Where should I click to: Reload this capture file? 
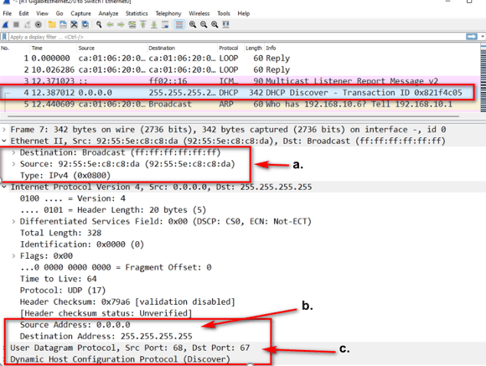tap(85, 25)
